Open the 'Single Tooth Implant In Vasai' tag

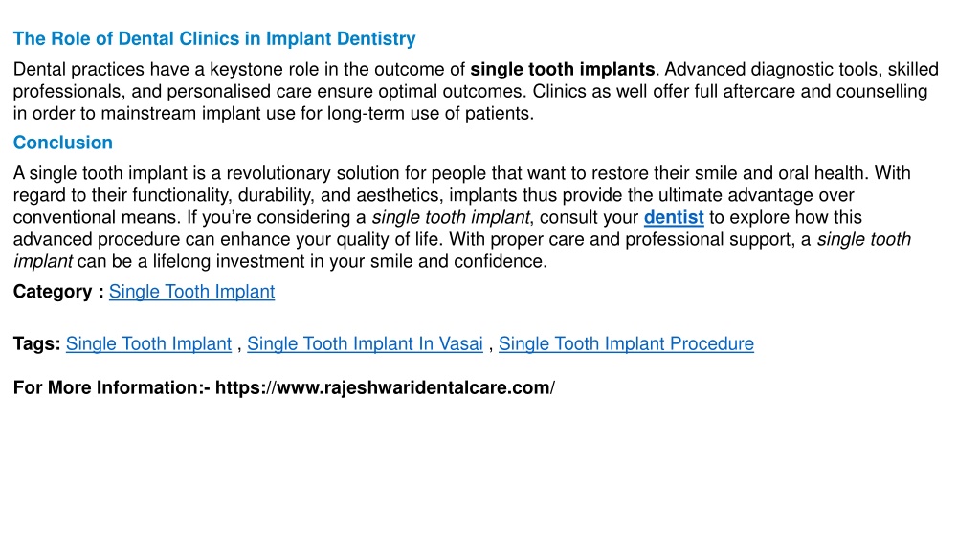[365, 343]
